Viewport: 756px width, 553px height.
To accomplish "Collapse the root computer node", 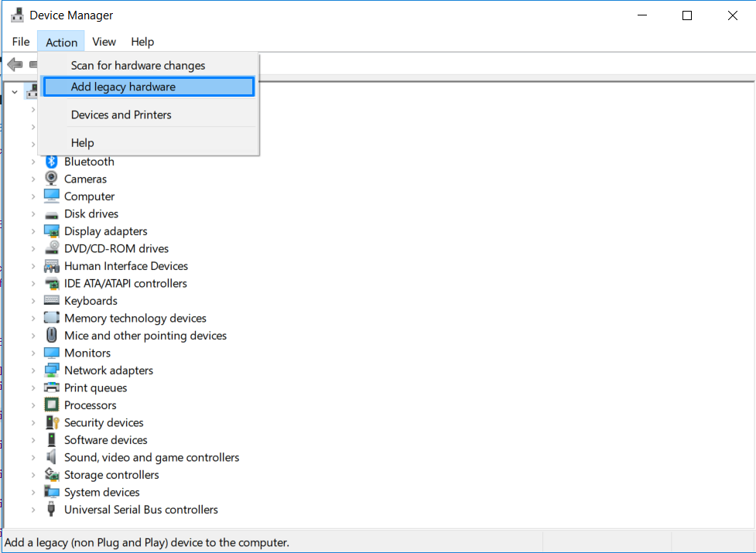I will click(x=15, y=91).
